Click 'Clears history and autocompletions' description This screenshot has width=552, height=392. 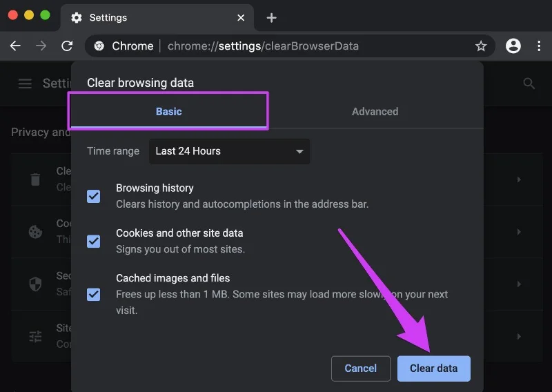coord(242,204)
